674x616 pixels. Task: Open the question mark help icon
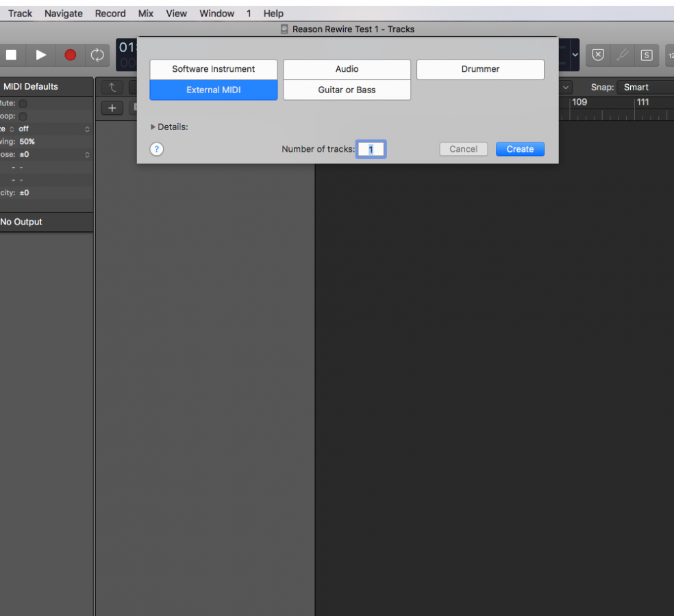(x=157, y=149)
